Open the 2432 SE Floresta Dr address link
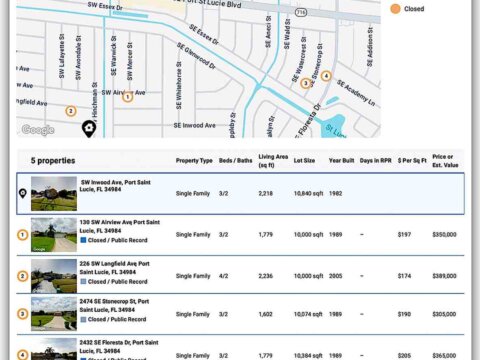 [119, 347]
